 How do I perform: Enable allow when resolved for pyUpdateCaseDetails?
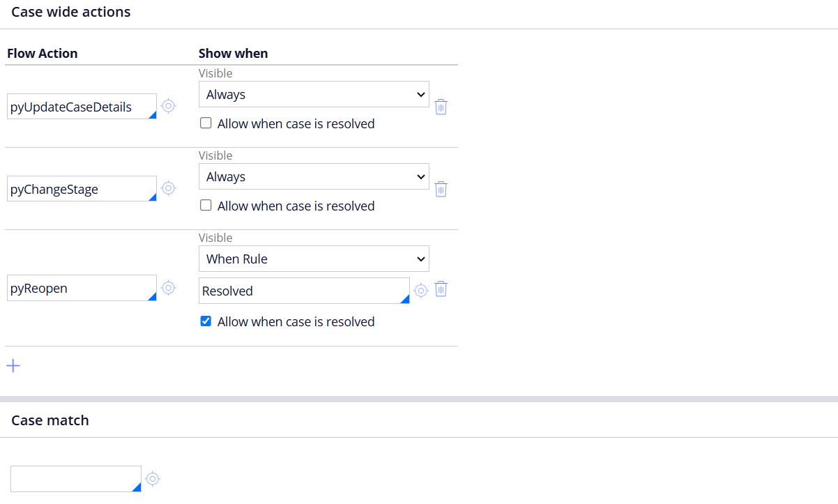206,123
